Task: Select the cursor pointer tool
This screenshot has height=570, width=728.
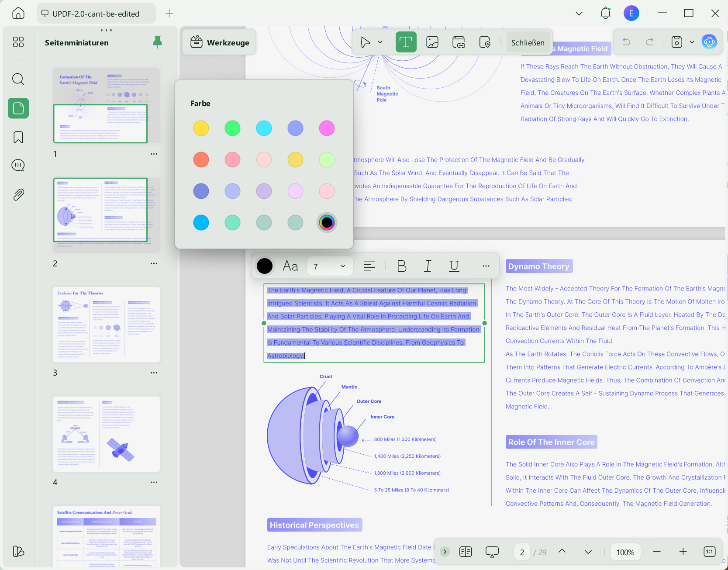Action: pyautogui.click(x=365, y=42)
